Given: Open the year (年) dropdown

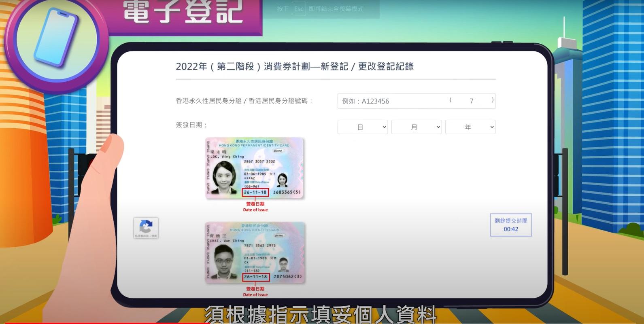Looking at the screenshot, I should [470, 127].
